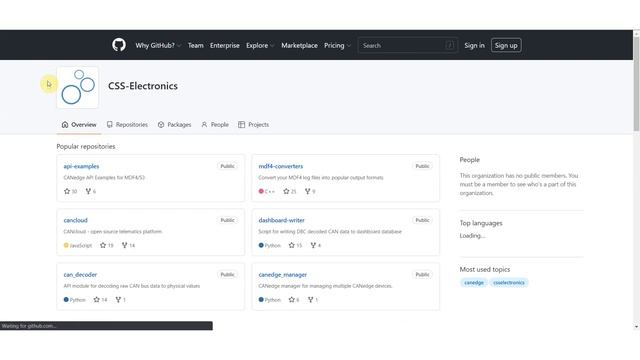
Task: Open the canedge_manager repository link
Action: (x=282, y=275)
